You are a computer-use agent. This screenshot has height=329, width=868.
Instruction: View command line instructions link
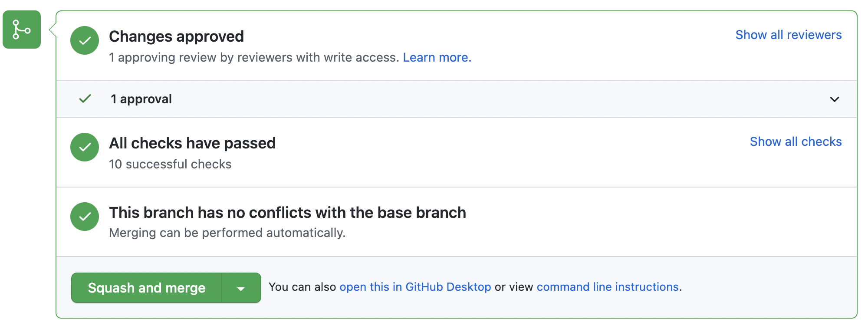pyautogui.click(x=608, y=287)
